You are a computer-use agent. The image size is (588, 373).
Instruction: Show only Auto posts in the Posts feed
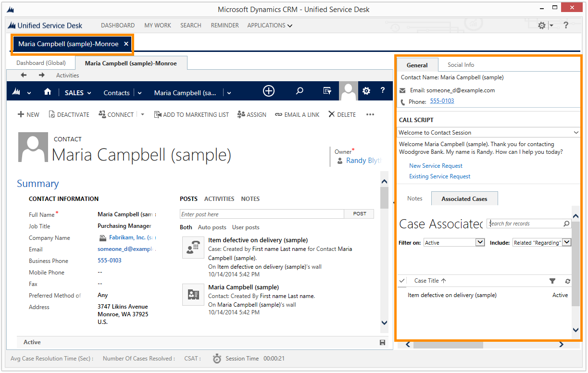pyautogui.click(x=212, y=227)
